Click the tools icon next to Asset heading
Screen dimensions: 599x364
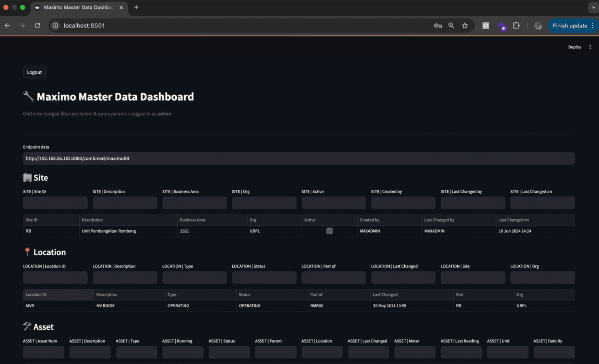click(28, 326)
